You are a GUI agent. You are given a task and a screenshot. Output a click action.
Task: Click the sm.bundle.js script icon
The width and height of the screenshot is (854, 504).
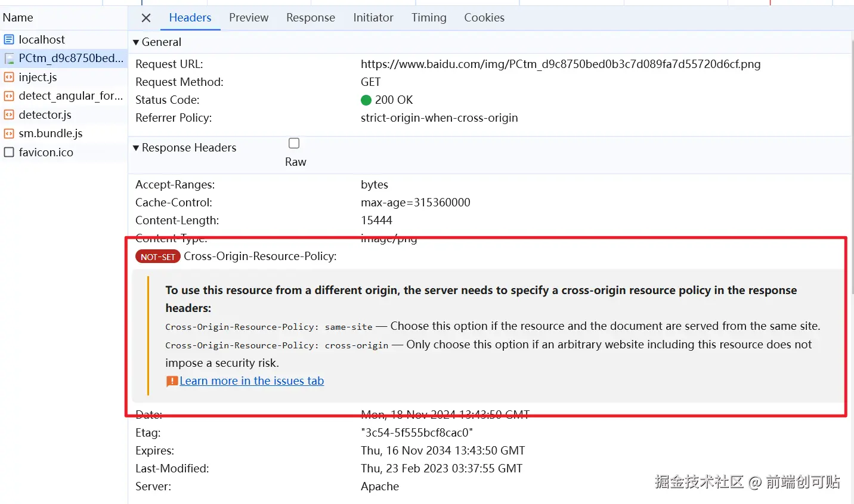click(9, 134)
